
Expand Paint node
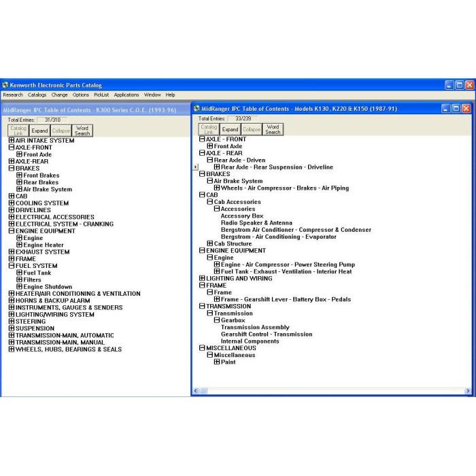pyautogui.click(x=217, y=362)
